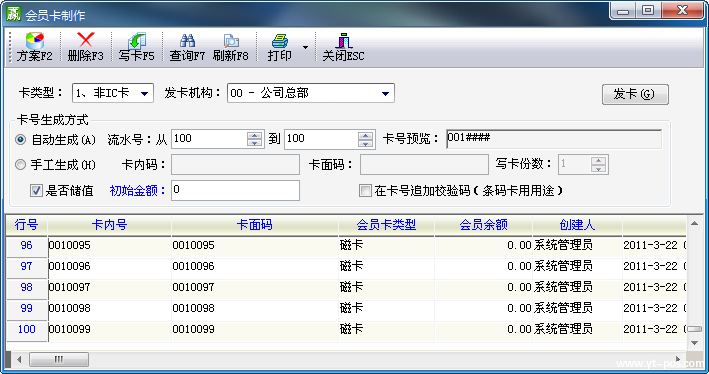Click the horizontal scrollbar thumb
Image resolution: width=709 pixels, height=374 pixels.
pyautogui.click(x=59, y=360)
